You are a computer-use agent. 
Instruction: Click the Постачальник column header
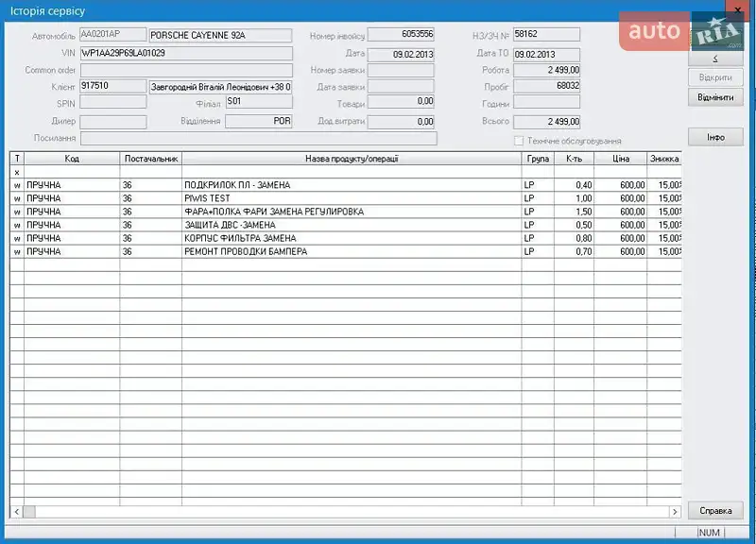150,159
